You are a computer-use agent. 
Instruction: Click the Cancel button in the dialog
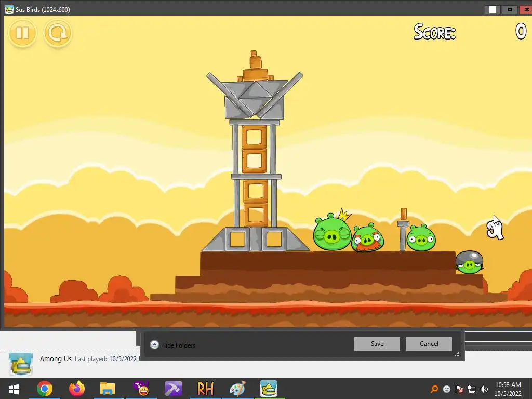click(429, 344)
